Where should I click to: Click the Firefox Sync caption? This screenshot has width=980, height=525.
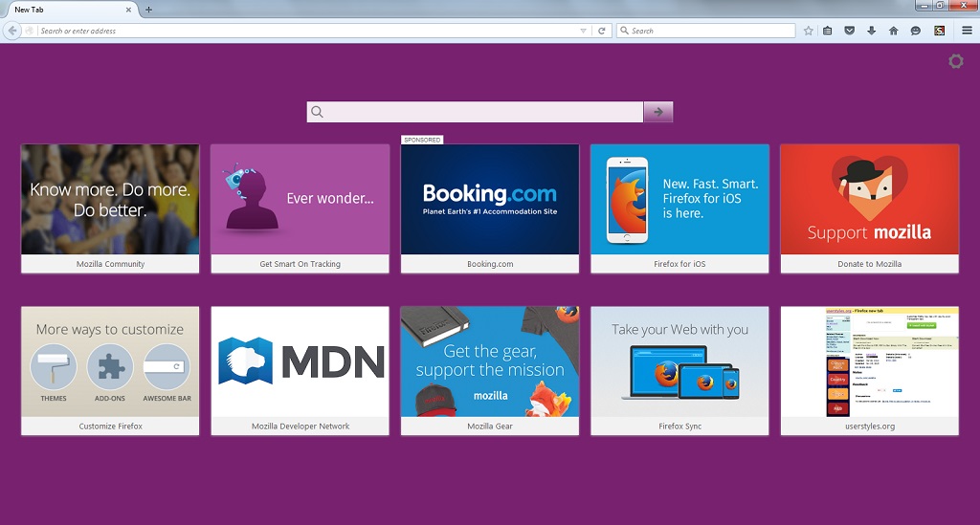(680, 427)
